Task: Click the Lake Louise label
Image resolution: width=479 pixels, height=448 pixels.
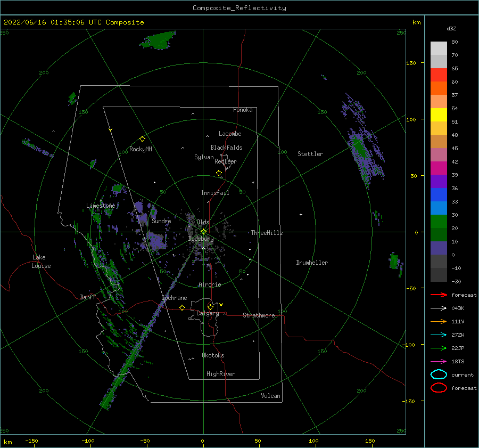Action: 41,262
